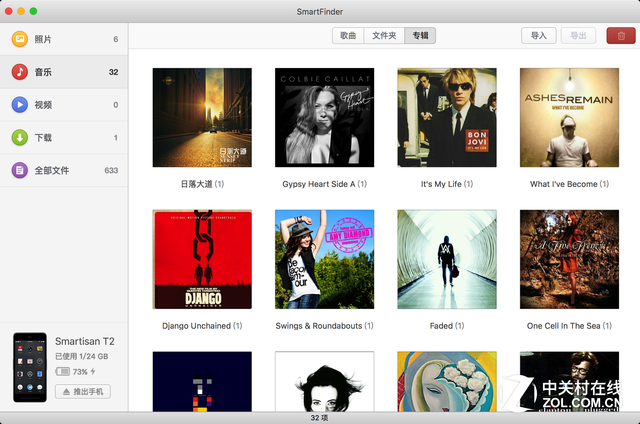Open the 全部文件 all files icon
Screen dimensions: 640x424
point(20,170)
